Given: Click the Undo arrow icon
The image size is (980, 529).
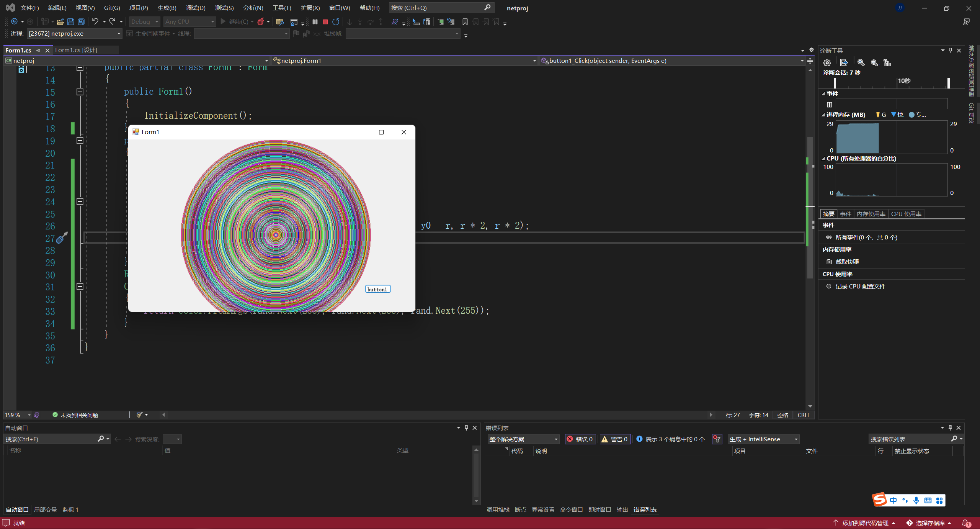Looking at the screenshot, I should [95, 22].
